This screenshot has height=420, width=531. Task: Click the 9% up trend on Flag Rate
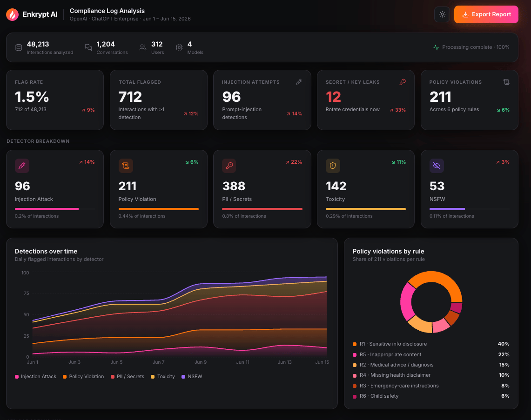point(88,110)
